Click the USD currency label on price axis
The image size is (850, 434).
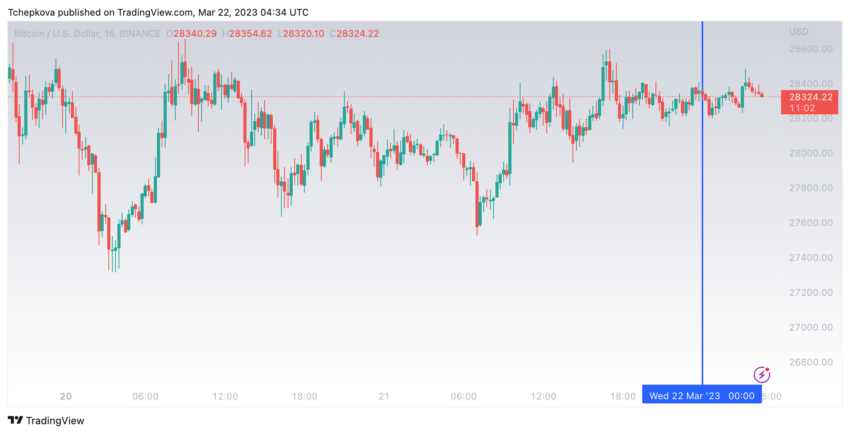tap(799, 32)
